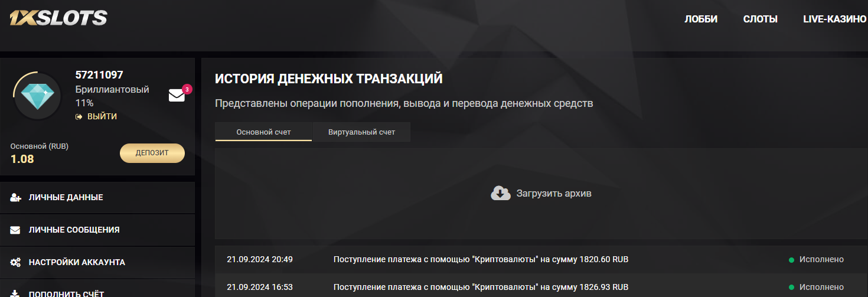The image size is (868, 297).
Task: Switch to the Виртуальный счет tab
Action: [361, 132]
